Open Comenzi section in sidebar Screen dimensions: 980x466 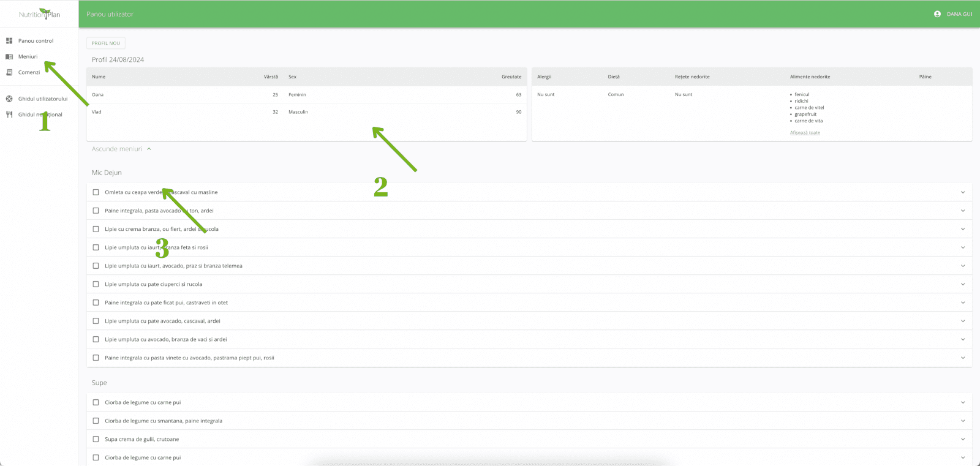(29, 72)
